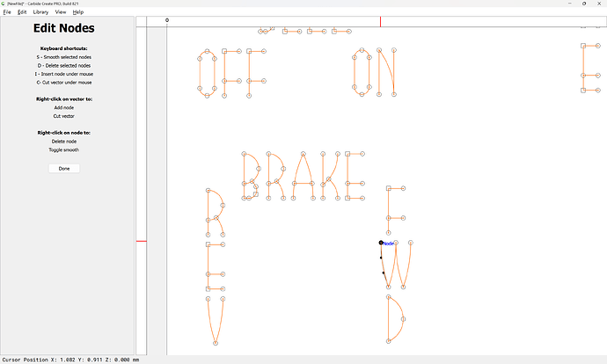607x364 pixels.
Task: Select the apex node of the letter A in BRAKE
Action: point(303,155)
